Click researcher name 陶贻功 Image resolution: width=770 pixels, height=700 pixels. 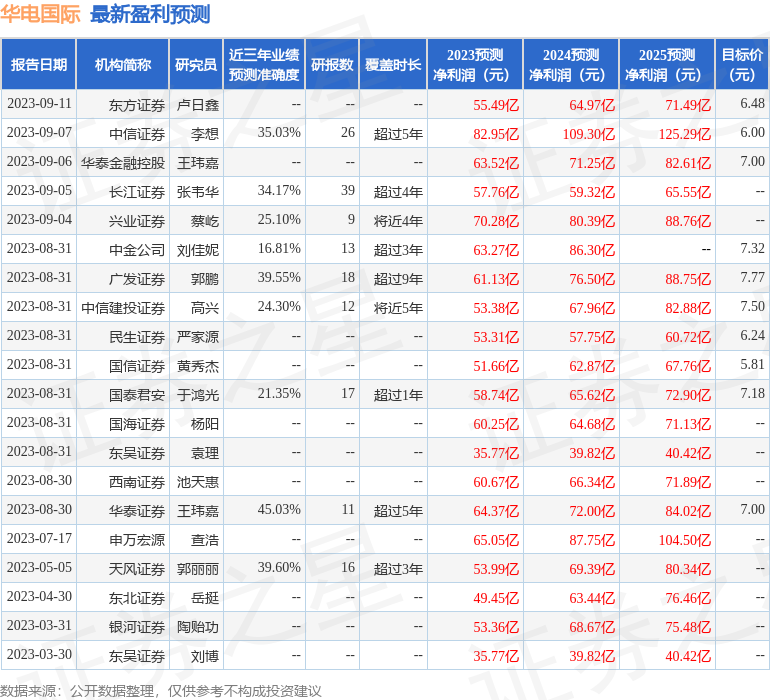(x=197, y=627)
